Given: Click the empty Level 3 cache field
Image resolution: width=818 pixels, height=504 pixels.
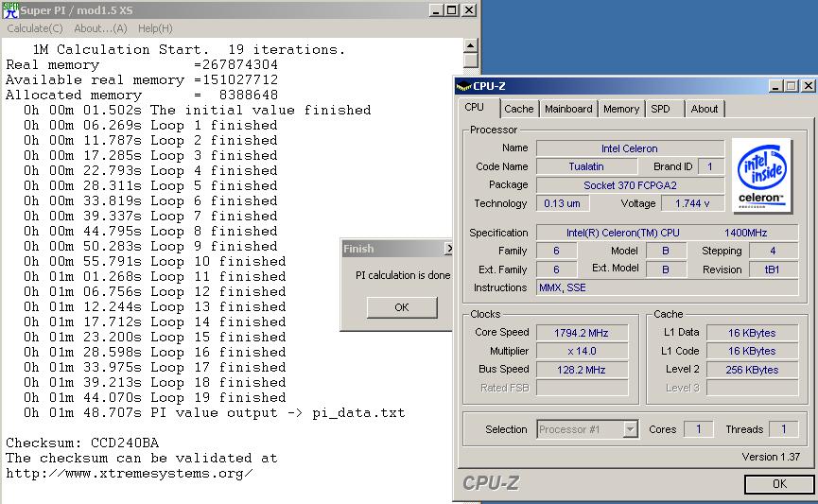Looking at the screenshot, I should click(x=752, y=388).
